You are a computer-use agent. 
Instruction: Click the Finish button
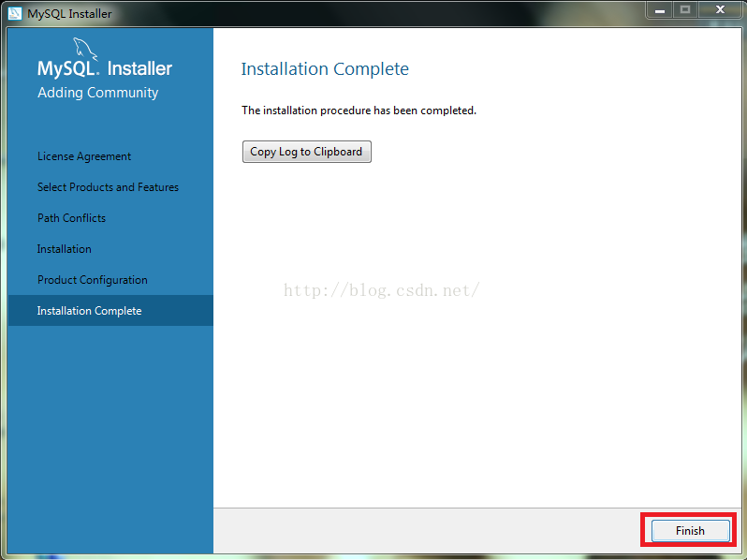click(690, 530)
